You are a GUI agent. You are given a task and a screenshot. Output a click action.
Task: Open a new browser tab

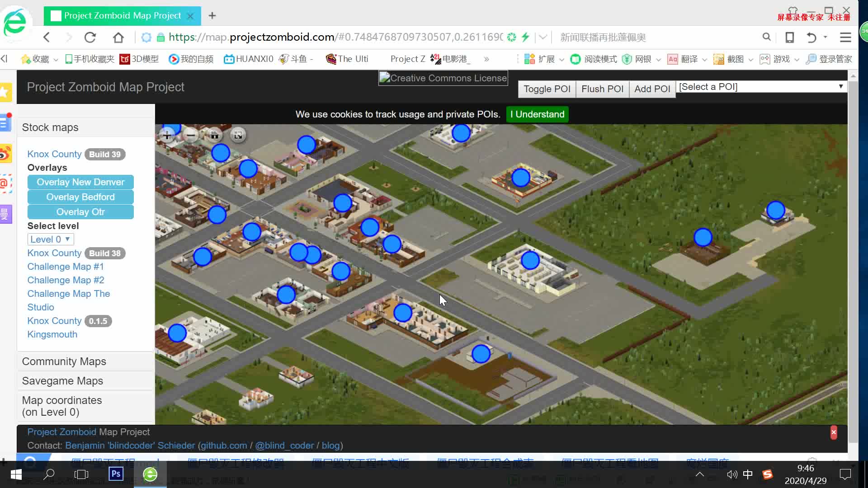pos(212,16)
